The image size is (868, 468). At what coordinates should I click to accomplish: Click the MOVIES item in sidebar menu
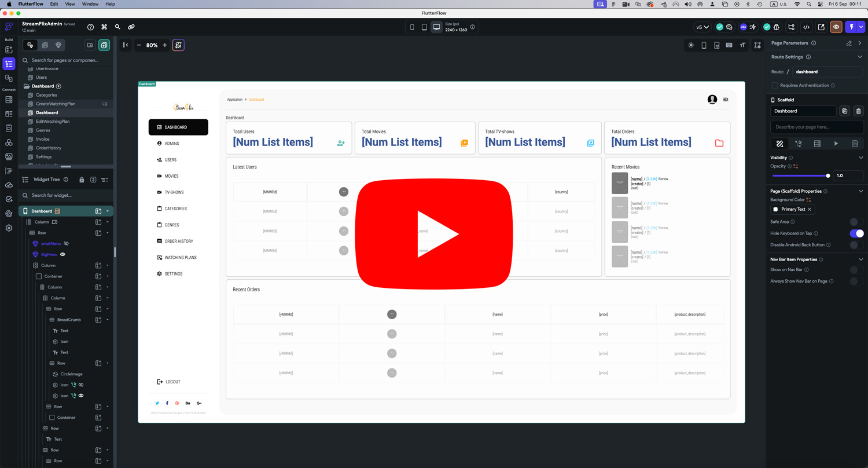tap(172, 176)
